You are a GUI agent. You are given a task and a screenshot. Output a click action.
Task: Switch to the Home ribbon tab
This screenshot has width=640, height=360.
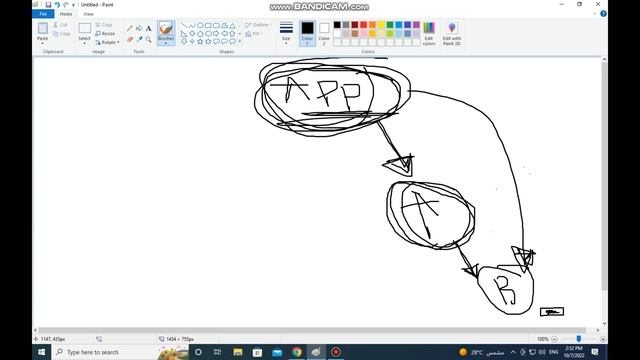(x=66, y=14)
